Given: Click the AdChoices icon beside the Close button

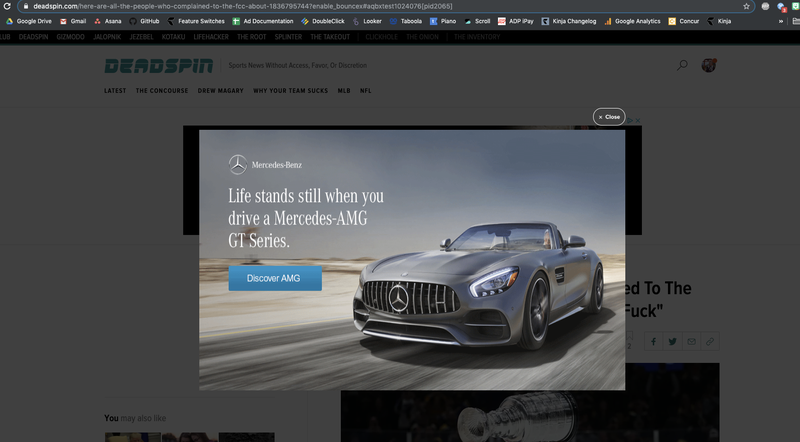Looking at the screenshot, I should point(630,120).
